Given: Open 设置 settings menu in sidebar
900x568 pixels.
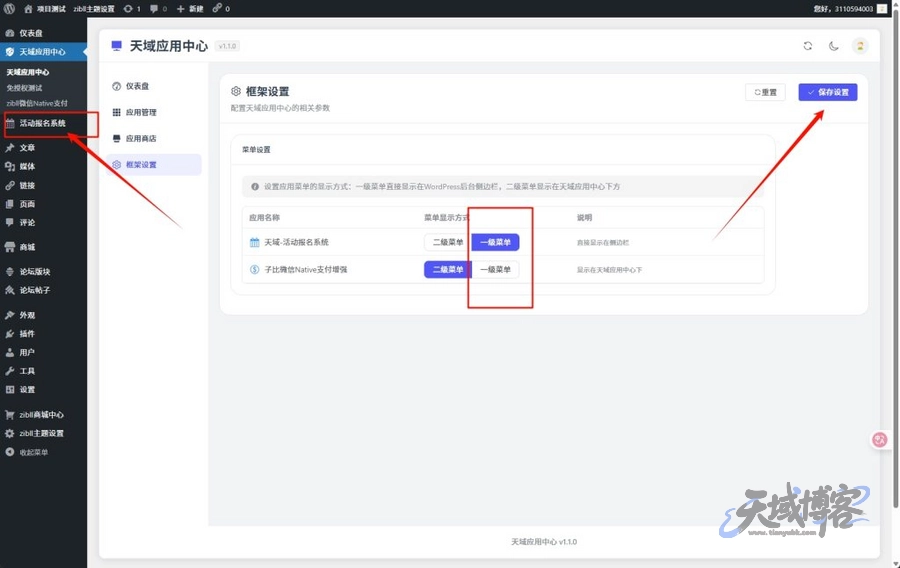Looking at the screenshot, I should [43, 390].
